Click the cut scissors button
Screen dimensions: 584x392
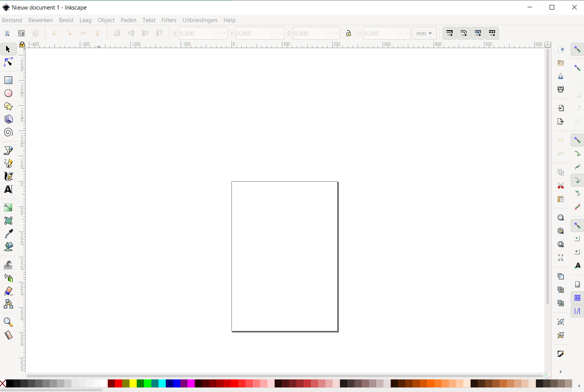coord(561,186)
